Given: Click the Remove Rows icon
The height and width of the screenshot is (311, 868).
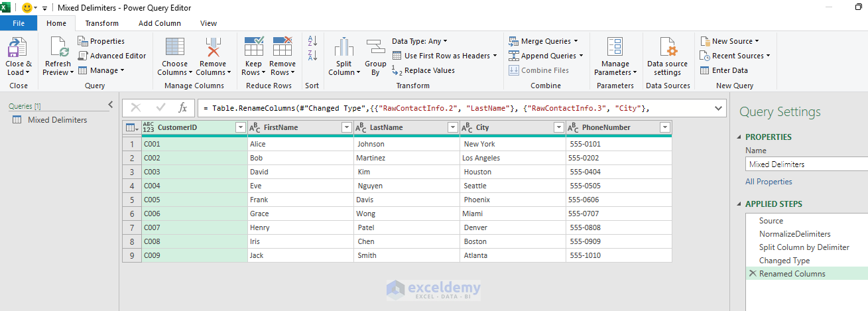Looking at the screenshot, I should 282,46.
